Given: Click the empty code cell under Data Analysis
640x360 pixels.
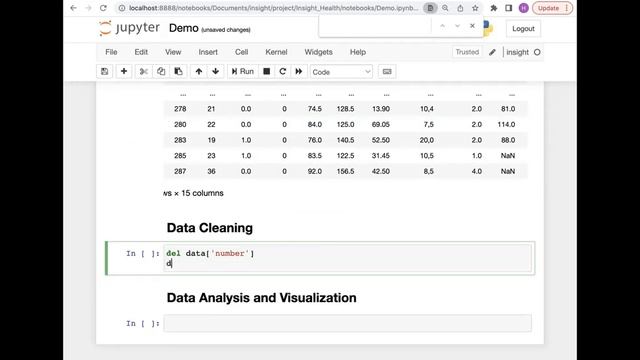Looking at the screenshot, I should [348, 323].
